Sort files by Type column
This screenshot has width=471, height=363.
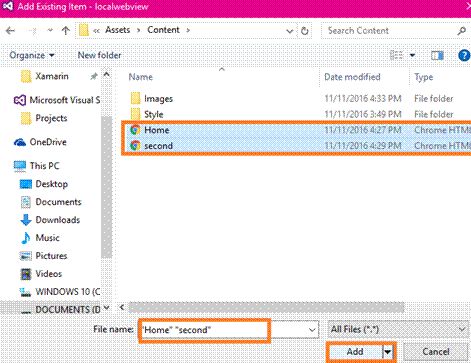(424, 77)
